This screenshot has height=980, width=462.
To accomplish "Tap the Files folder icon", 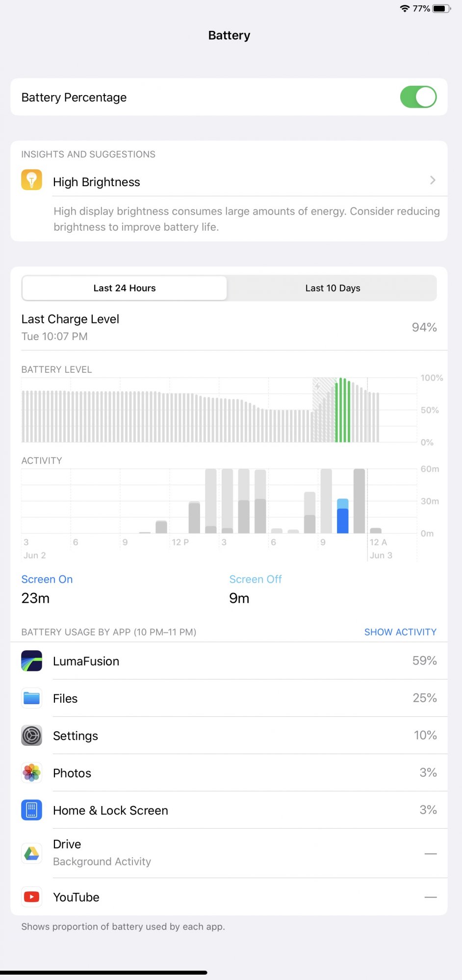I will 31,698.
